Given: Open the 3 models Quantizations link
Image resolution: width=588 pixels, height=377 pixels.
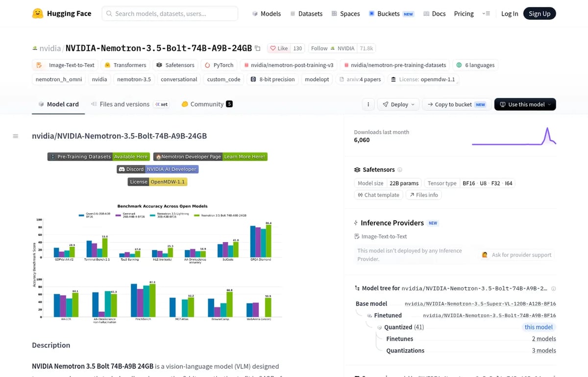Looking at the screenshot, I should point(544,351).
